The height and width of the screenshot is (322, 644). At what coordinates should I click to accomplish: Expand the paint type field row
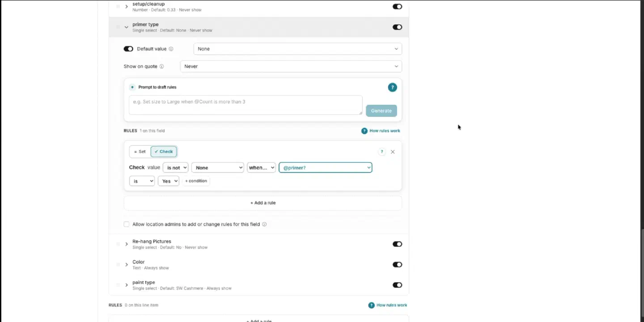[127, 285]
